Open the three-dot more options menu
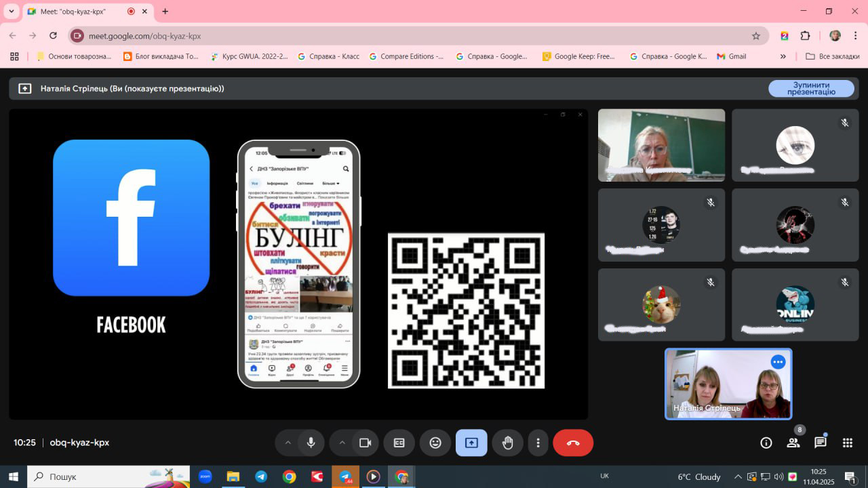The image size is (868, 488). pyautogui.click(x=538, y=443)
